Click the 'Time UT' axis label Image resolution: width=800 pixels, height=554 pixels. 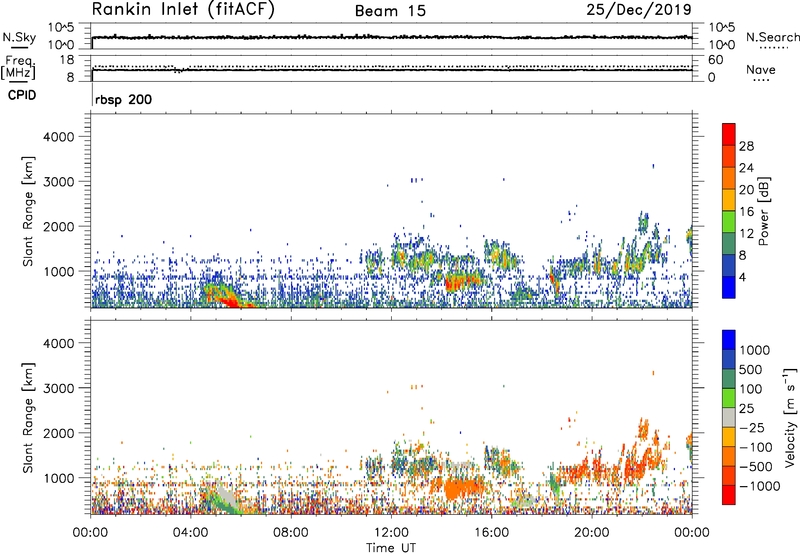(x=391, y=548)
